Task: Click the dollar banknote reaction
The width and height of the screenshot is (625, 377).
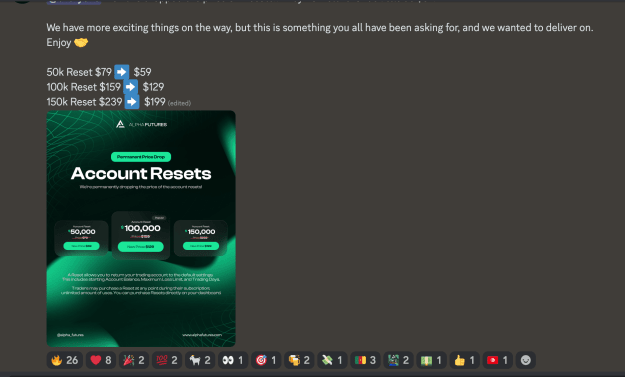Action: click(432, 360)
